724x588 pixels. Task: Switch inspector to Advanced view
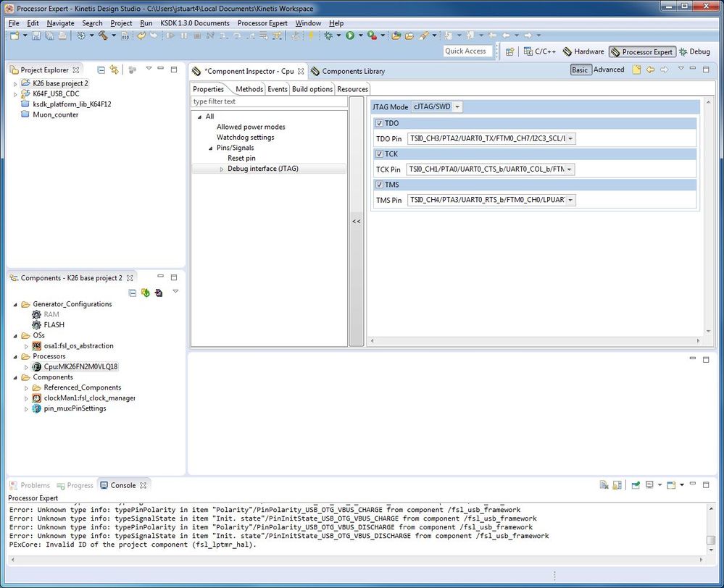click(609, 70)
